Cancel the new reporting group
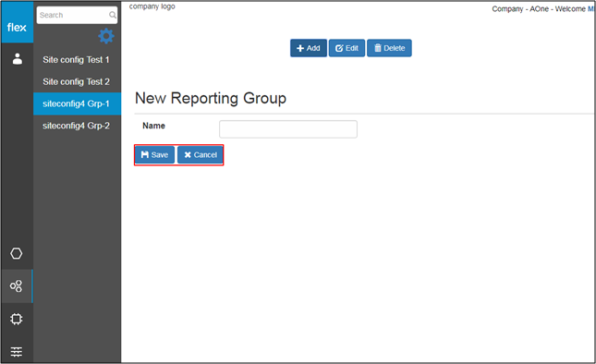596x364 pixels. pyautogui.click(x=201, y=154)
